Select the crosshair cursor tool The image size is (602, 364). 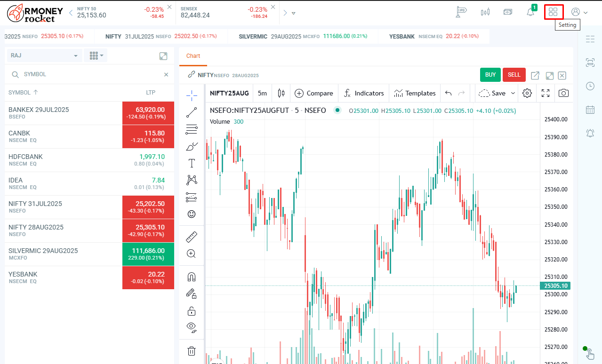click(x=192, y=95)
